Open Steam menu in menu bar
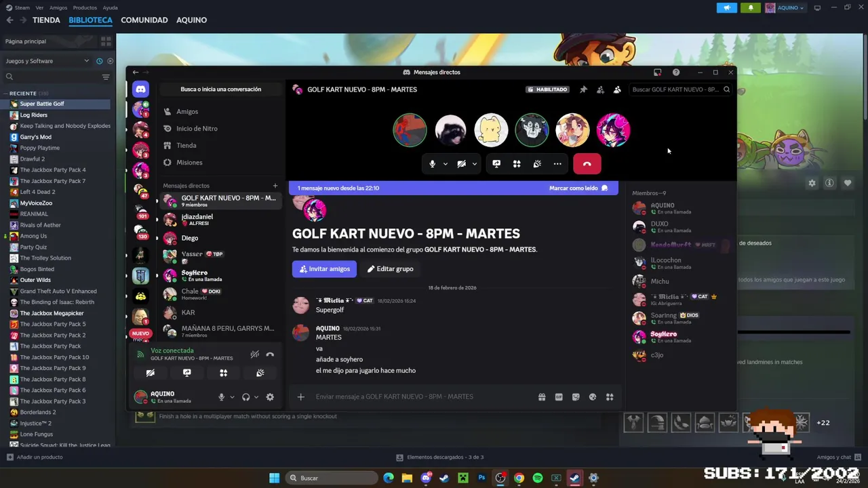The image size is (868, 488). [x=22, y=7]
